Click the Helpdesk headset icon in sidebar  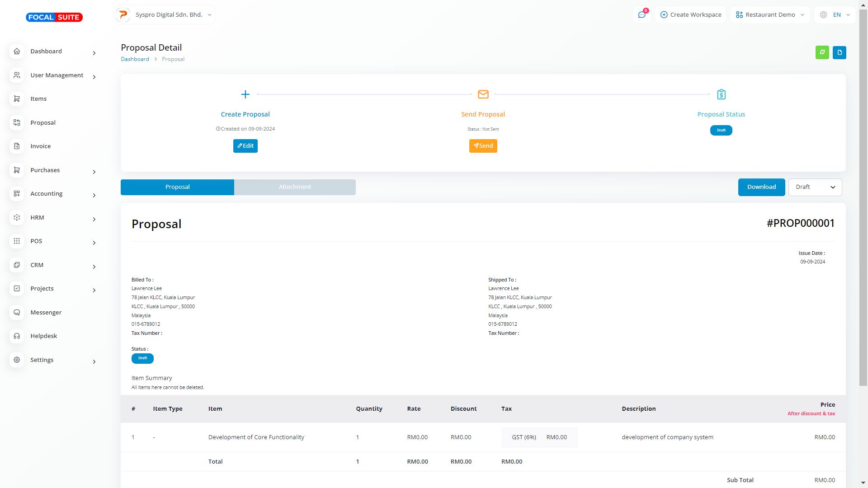[17, 336]
